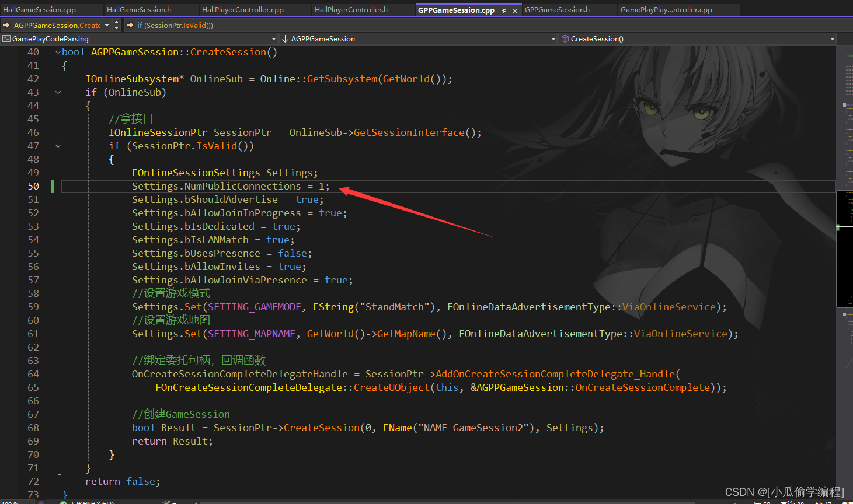Open AGPPGameSession class scope dropdown

coord(553,39)
